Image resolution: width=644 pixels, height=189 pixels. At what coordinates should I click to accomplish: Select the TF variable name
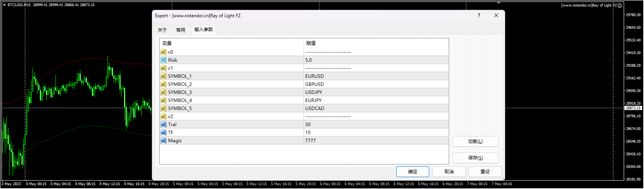[x=171, y=133]
